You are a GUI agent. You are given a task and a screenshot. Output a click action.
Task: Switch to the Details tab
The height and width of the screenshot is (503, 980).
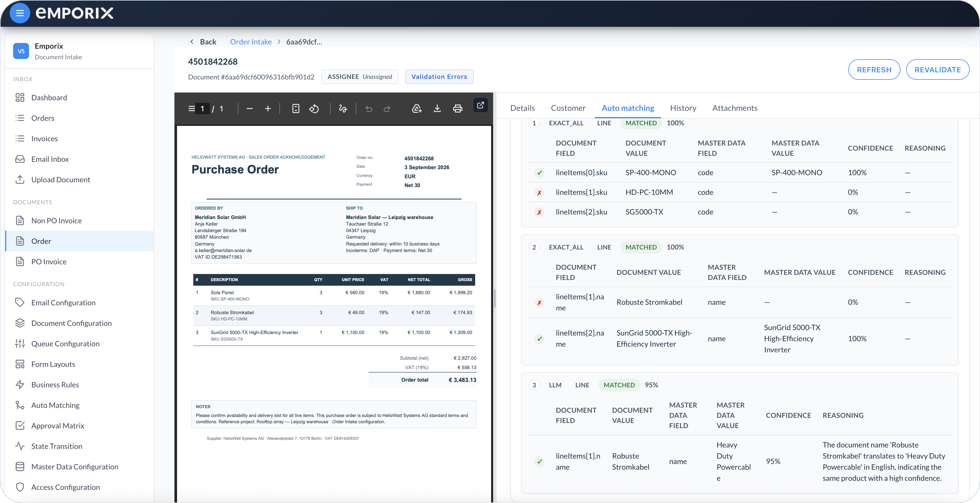click(522, 108)
